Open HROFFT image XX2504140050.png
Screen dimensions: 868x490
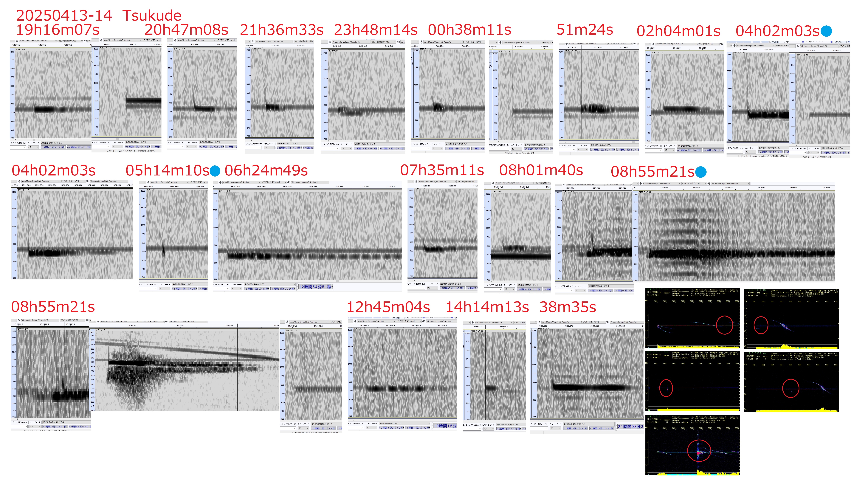791,319
